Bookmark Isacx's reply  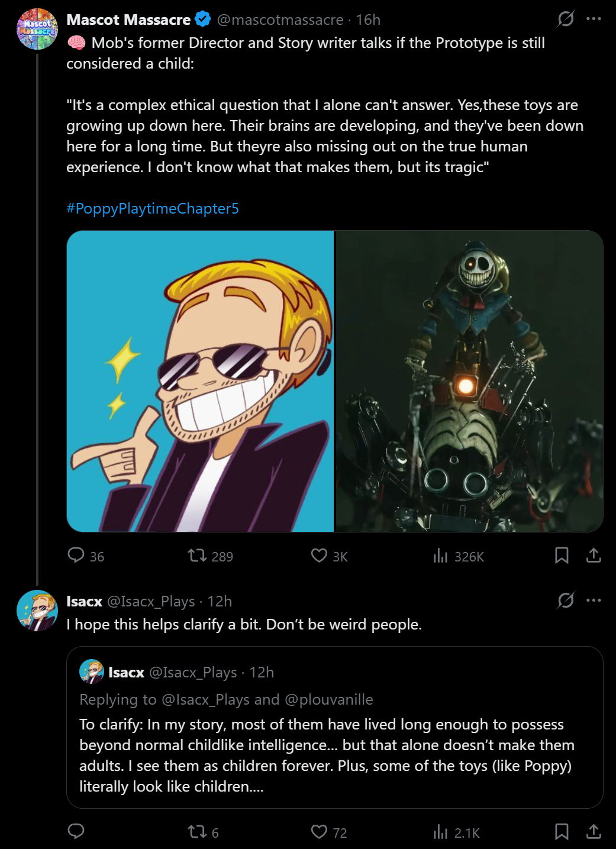(562, 832)
